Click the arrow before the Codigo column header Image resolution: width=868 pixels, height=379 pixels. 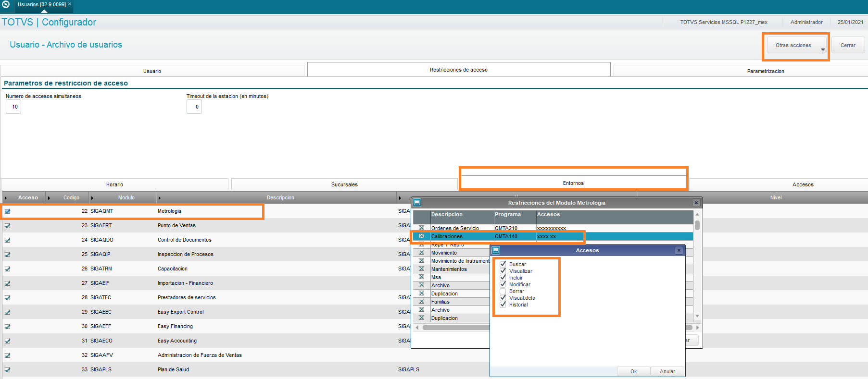click(49, 198)
